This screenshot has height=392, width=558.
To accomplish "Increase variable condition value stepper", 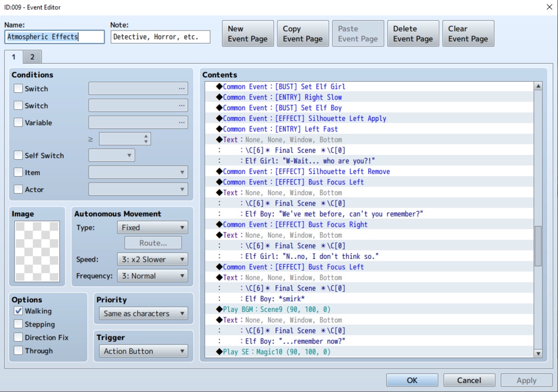I will tap(146, 136).
